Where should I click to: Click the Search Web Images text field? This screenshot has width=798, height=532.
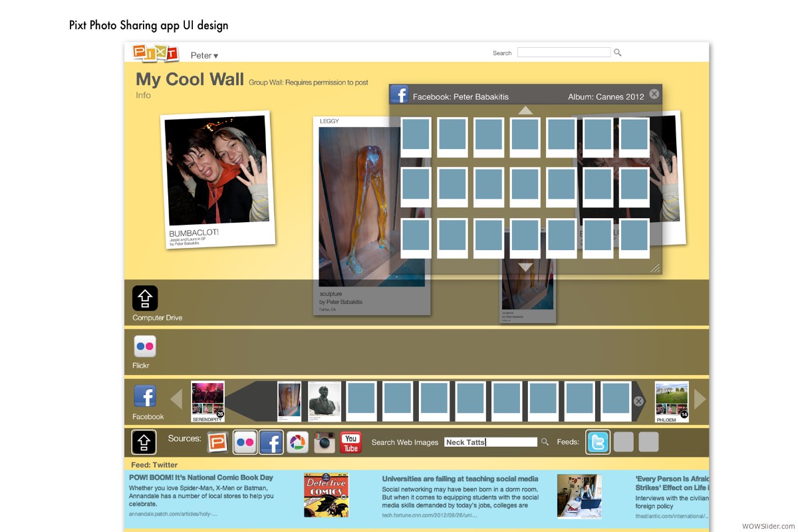click(x=491, y=442)
